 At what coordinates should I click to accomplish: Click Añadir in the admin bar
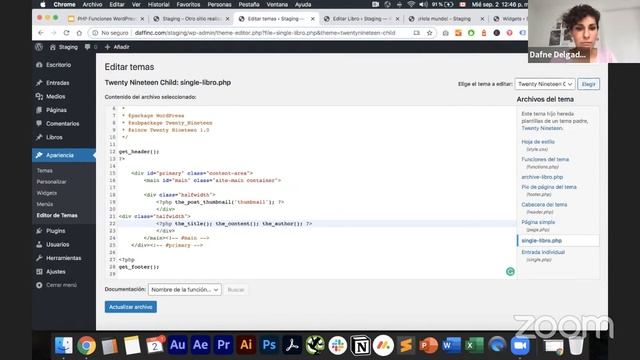point(117,47)
